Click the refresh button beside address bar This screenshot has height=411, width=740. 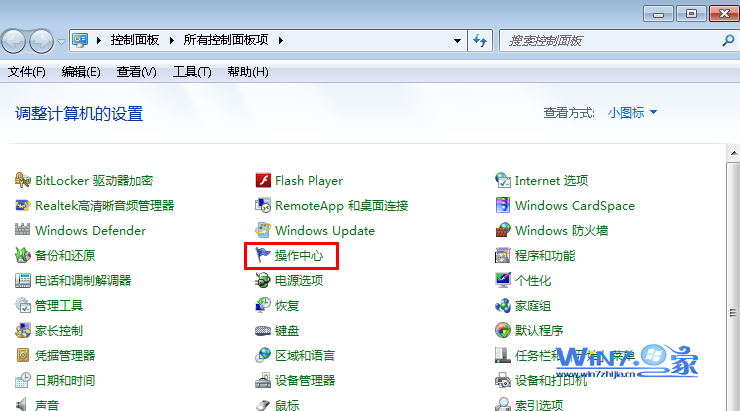coord(480,41)
